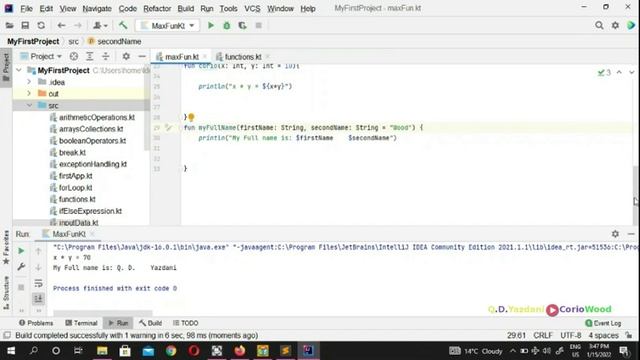This screenshot has height=360, width=640.
Task: Open the TODO tool window
Action: tap(185, 323)
